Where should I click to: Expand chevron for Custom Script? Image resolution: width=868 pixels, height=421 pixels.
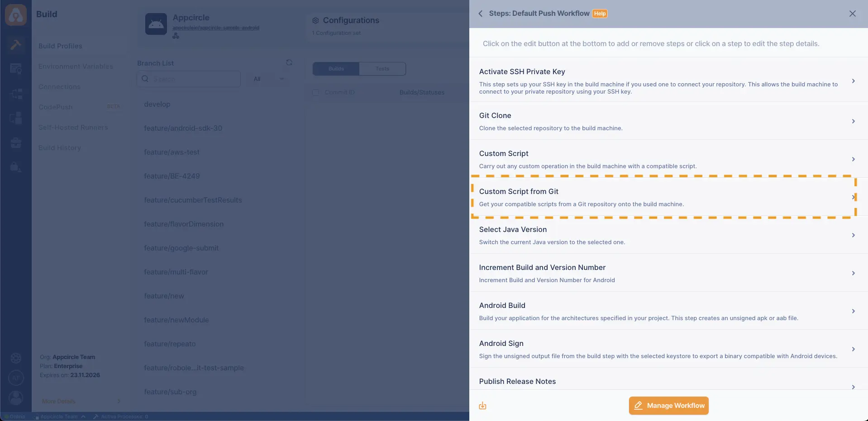[853, 159]
